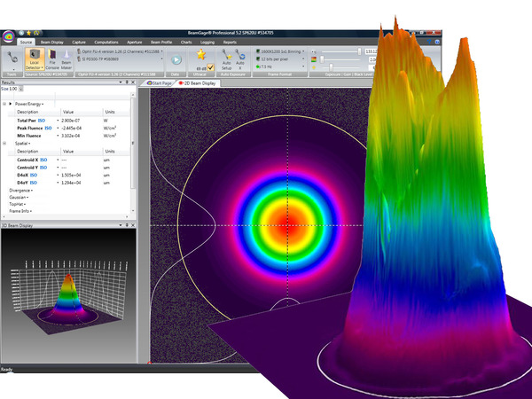This screenshot has width=532, height=399.
Task: Toggle the Ultracal checkbox
Action: coord(209,66)
